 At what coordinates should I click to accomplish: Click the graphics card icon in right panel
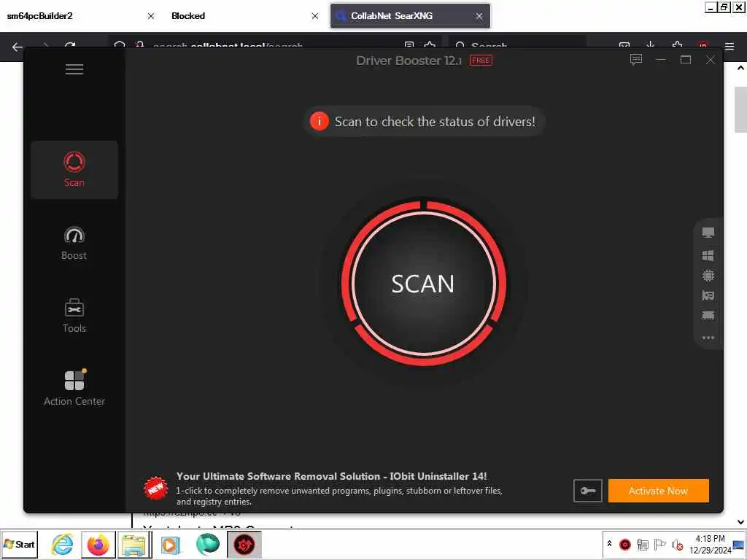tap(708, 296)
